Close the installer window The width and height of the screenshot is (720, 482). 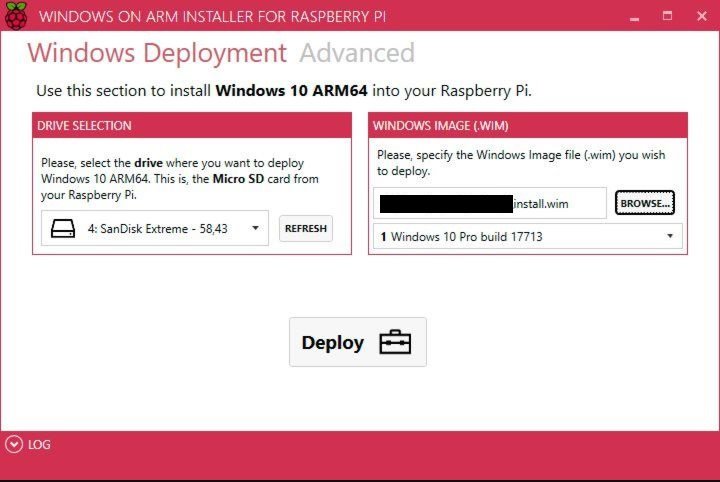(x=702, y=16)
